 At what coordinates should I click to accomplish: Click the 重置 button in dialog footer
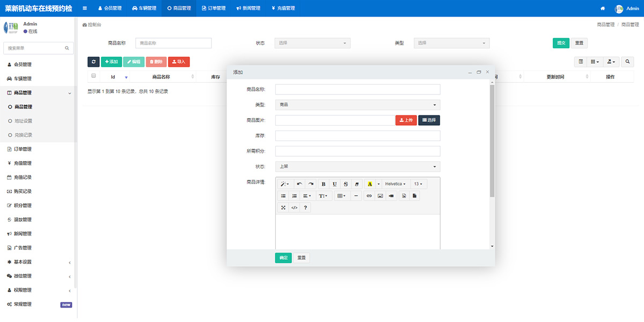coord(302,258)
